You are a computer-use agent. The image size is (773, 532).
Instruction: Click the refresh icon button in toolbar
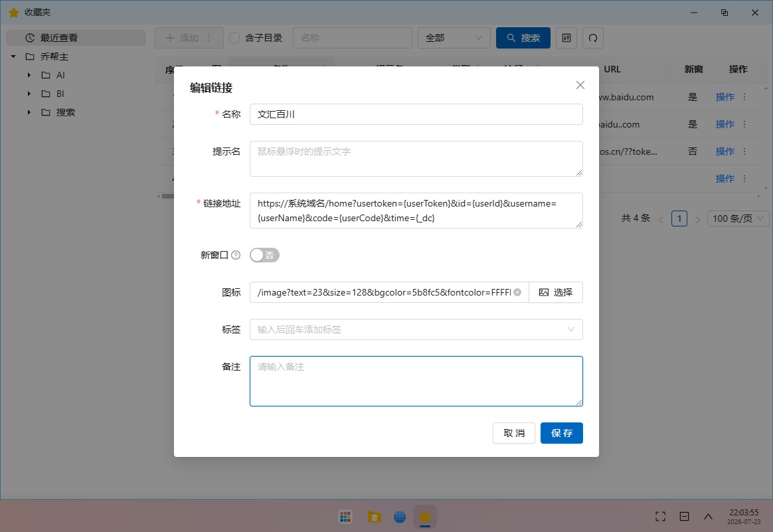(x=593, y=38)
